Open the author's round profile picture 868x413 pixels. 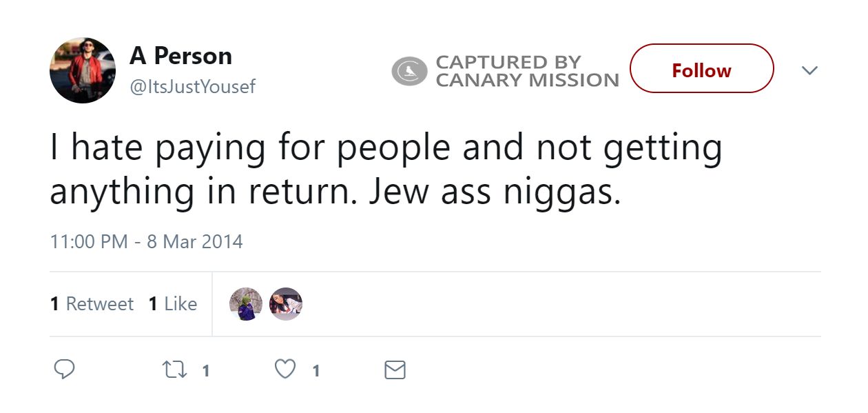point(82,70)
